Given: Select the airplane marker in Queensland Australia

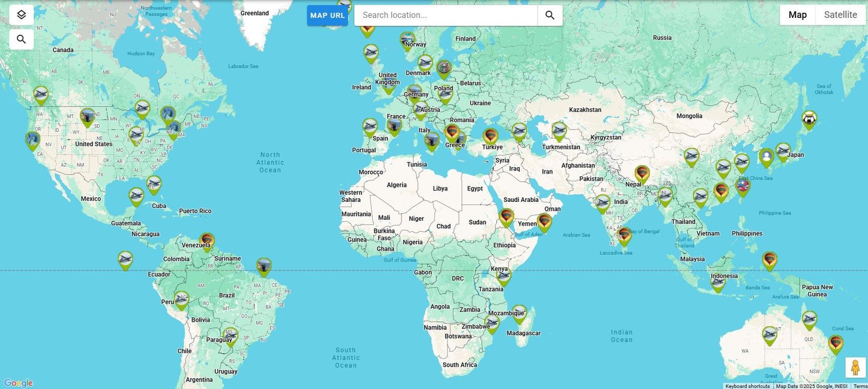Looking at the screenshot, I should 809,320.
